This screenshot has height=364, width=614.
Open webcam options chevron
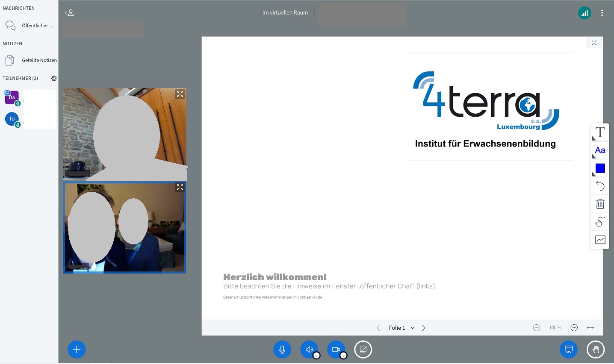[x=343, y=355]
